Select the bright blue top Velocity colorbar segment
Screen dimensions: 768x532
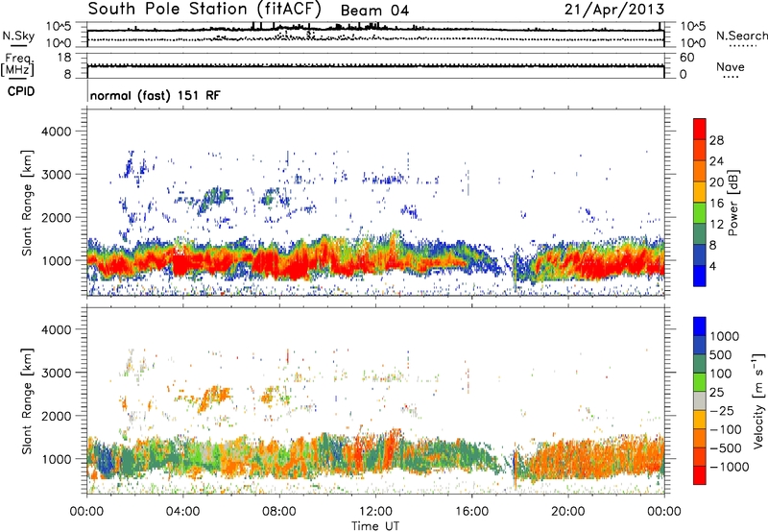tap(700, 326)
